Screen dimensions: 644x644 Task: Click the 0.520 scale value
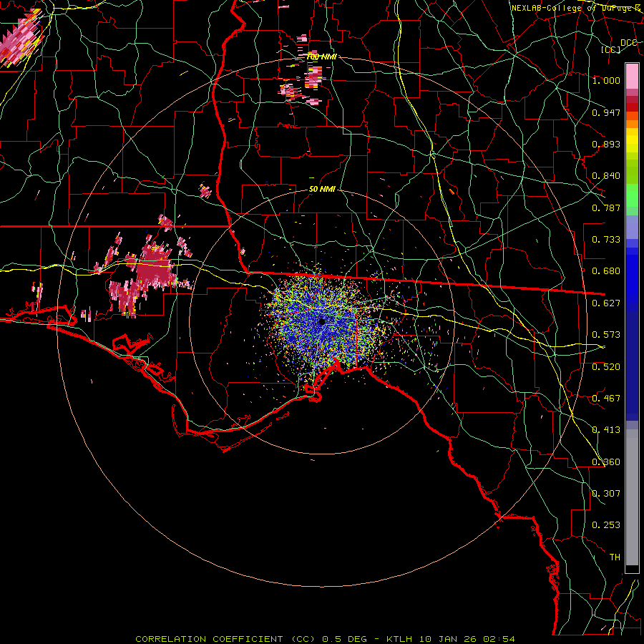coord(606,367)
